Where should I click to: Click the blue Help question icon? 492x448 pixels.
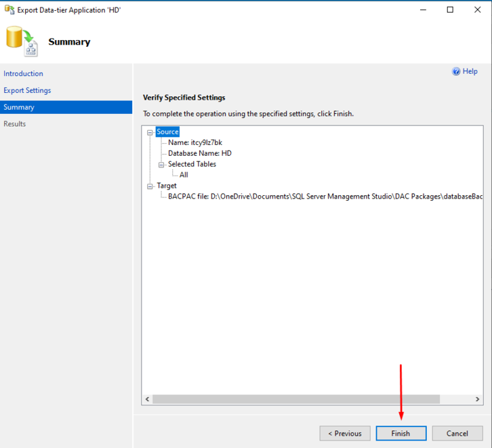456,72
